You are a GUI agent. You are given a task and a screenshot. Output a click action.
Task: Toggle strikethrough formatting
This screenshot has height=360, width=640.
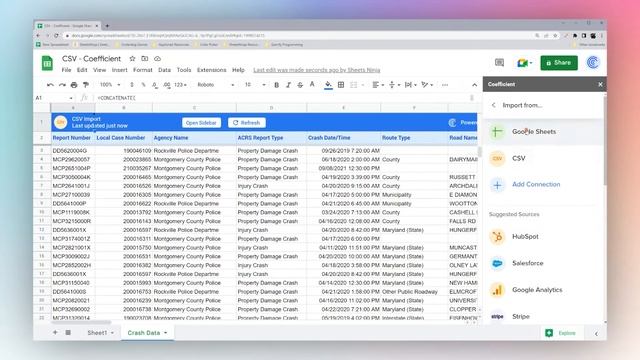(300, 85)
